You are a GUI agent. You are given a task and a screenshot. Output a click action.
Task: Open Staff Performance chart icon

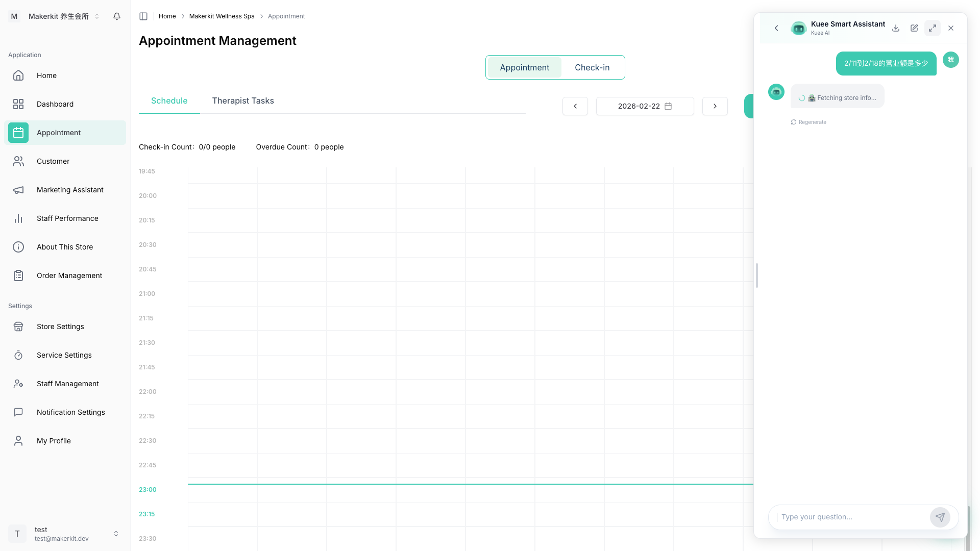(18, 218)
